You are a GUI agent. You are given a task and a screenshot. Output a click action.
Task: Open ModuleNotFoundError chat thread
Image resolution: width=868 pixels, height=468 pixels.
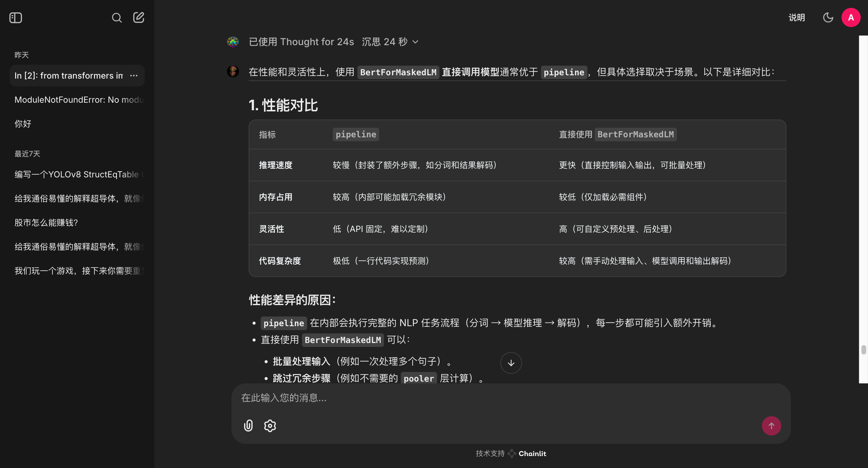pos(79,100)
